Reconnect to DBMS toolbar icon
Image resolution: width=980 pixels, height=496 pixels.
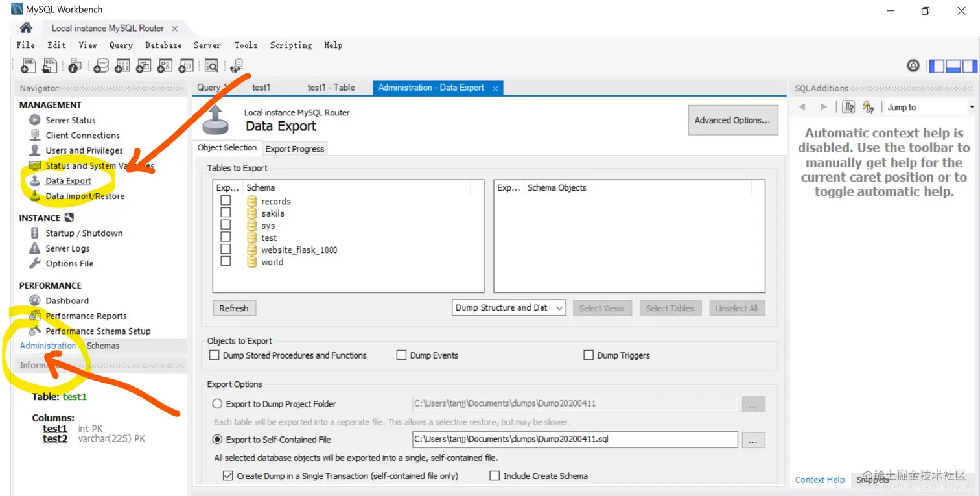[237, 65]
